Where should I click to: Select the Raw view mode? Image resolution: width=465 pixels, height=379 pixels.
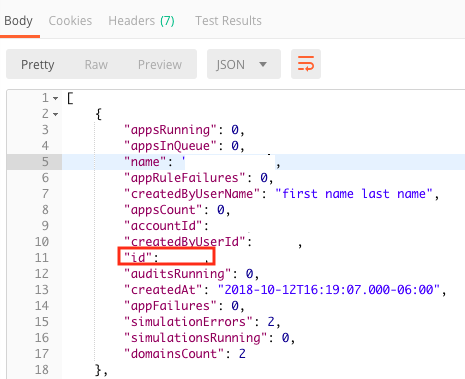click(96, 64)
